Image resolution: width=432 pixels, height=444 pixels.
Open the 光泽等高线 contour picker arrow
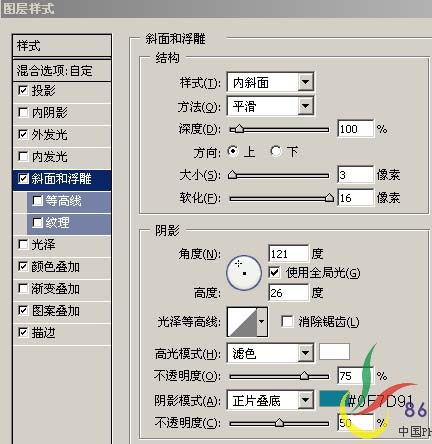click(262, 322)
